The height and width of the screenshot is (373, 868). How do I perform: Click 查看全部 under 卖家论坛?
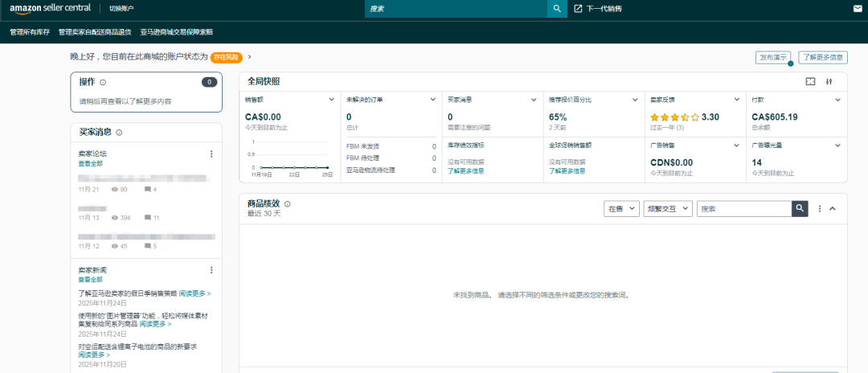pyautogui.click(x=90, y=163)
